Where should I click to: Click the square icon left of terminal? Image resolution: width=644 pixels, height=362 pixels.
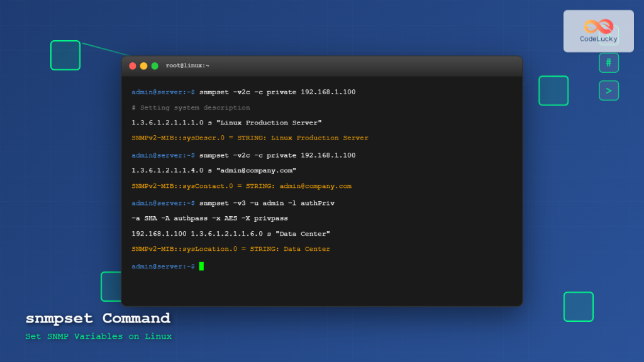pyautogui.click(x=111, y=287)
